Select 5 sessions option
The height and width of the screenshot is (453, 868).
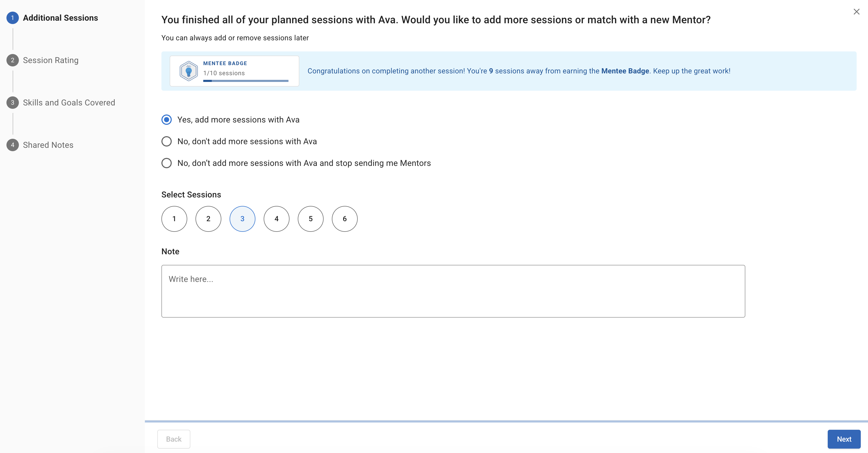(310, 219)
